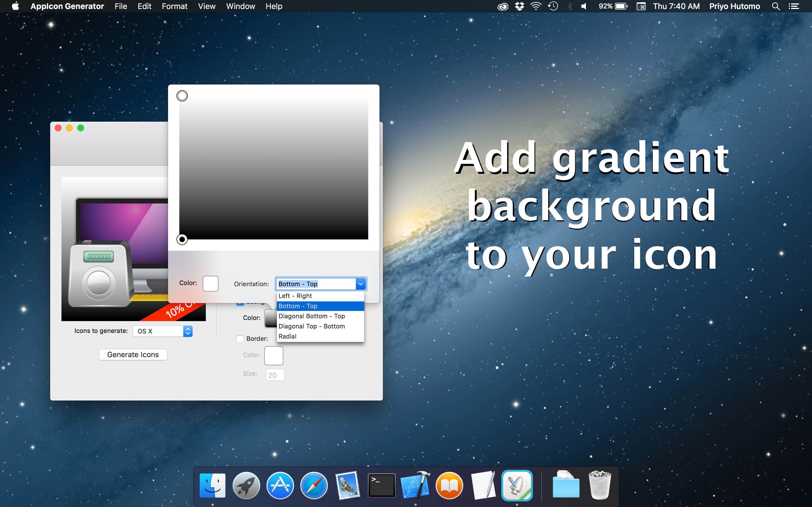Open Safari from the Dock
This screenshot has width=812, height=507.
point(314,485)
